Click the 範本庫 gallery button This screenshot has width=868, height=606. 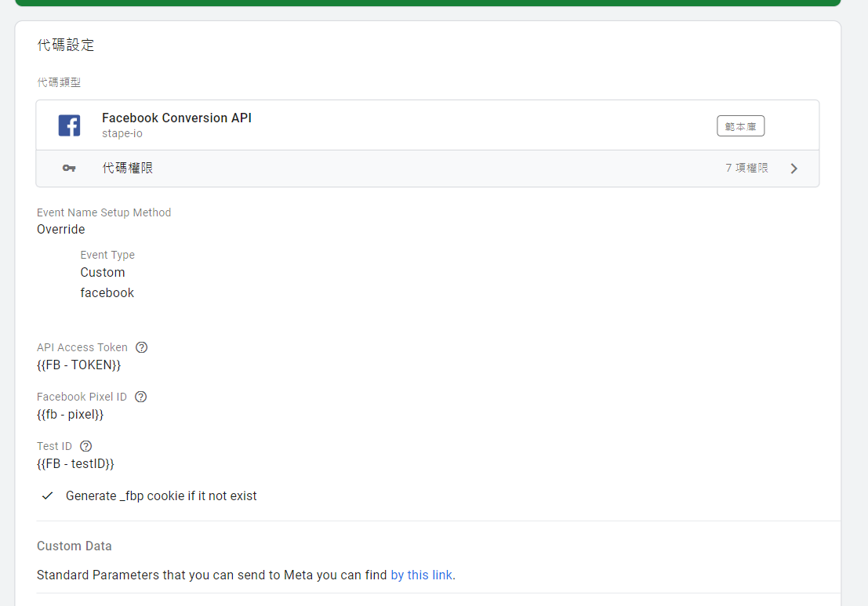[x=740, y=126]
